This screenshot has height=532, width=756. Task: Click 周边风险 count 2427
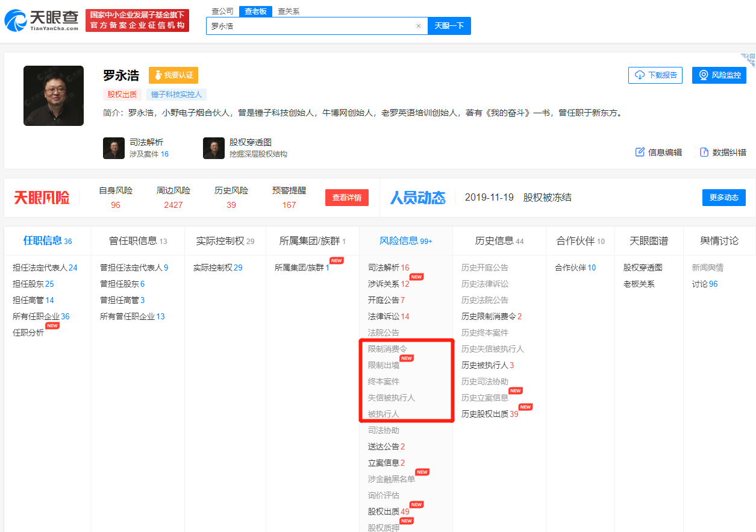point(173,205)
